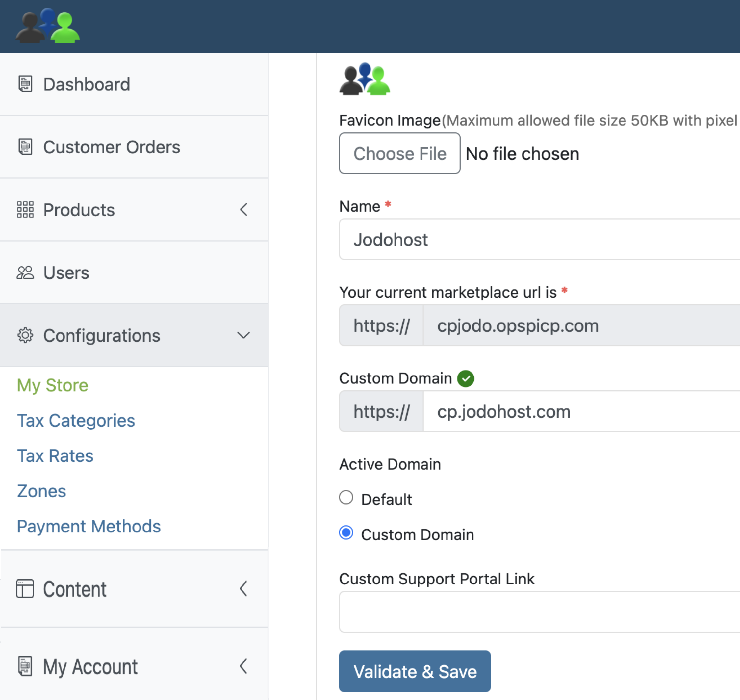Click the three-people logo in header
Screen dimensions: 740x700
(x=47, y=26)
